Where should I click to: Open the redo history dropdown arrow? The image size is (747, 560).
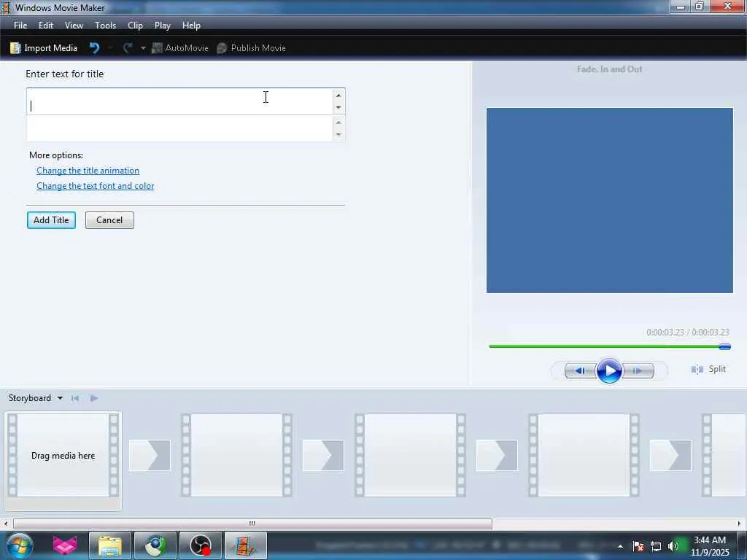[x=142, y=48]
